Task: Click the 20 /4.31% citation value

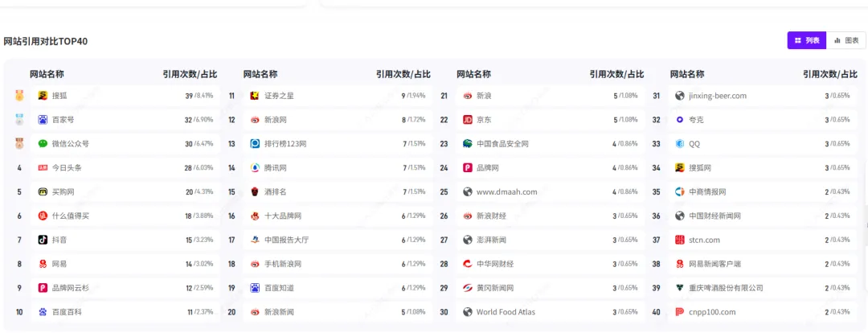Action: (199, 191)
